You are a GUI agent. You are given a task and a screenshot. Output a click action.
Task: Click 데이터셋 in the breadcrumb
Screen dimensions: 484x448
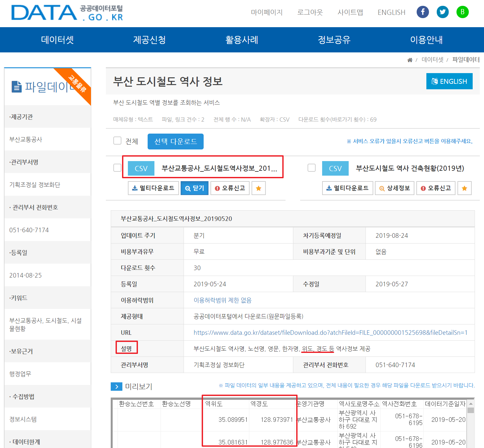click(x=433, y=60)
